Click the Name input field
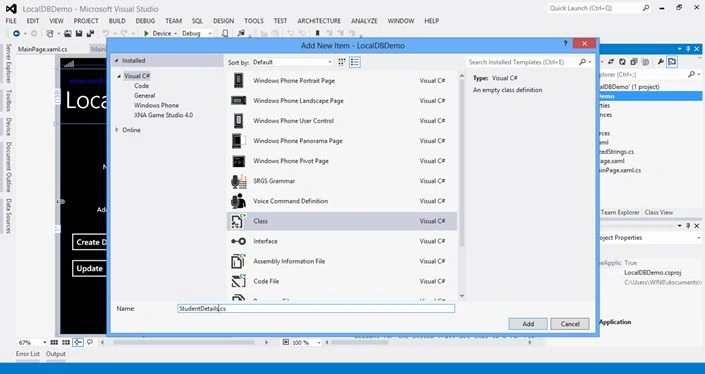 tap(316, 308)
